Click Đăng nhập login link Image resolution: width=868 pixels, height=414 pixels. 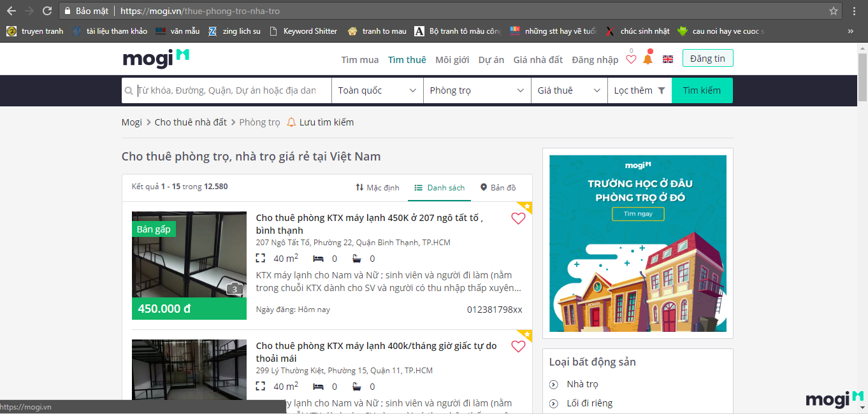[x=595, y=59]
